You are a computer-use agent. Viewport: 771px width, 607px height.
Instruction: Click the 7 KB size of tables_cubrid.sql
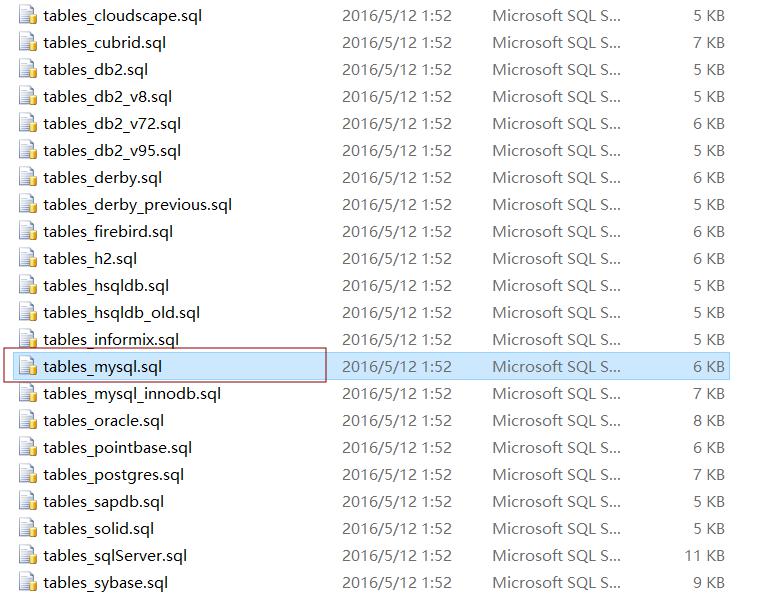(709, 42)
